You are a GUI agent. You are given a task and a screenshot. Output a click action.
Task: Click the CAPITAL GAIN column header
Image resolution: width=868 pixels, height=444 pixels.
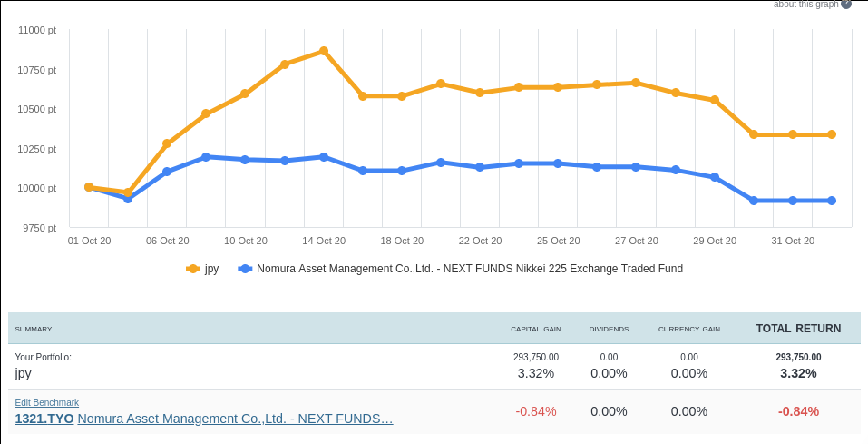click(x=535, y=329)
